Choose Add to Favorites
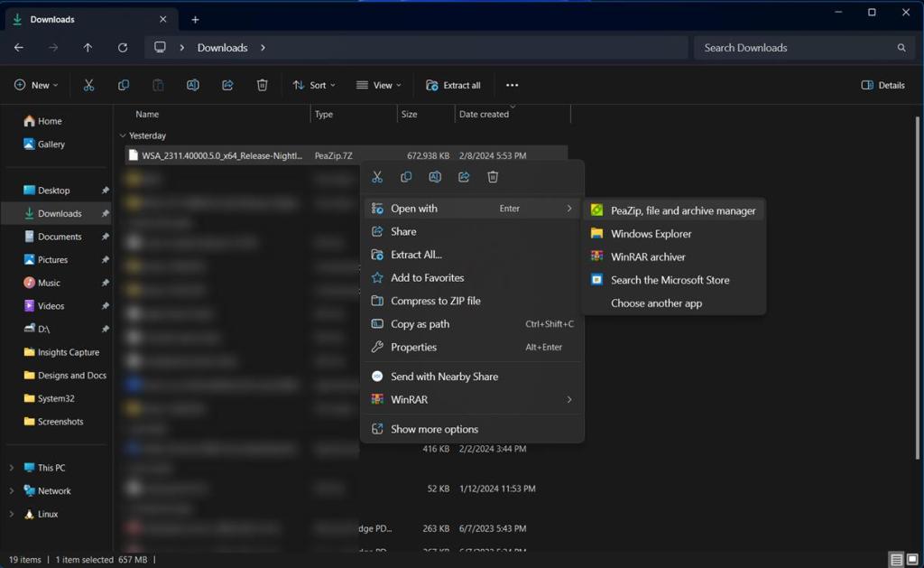This screenshot has height=568, width=924. tap(471, 277)
